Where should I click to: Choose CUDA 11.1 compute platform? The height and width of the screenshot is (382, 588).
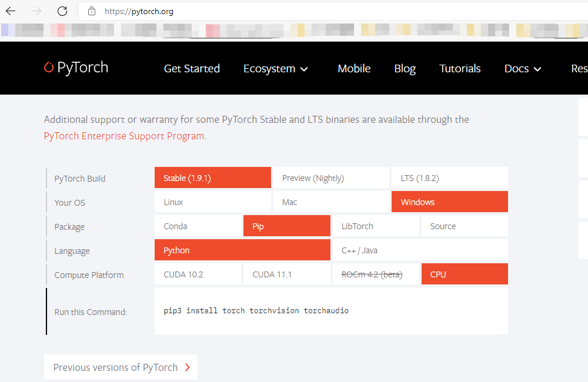[287, 274]
